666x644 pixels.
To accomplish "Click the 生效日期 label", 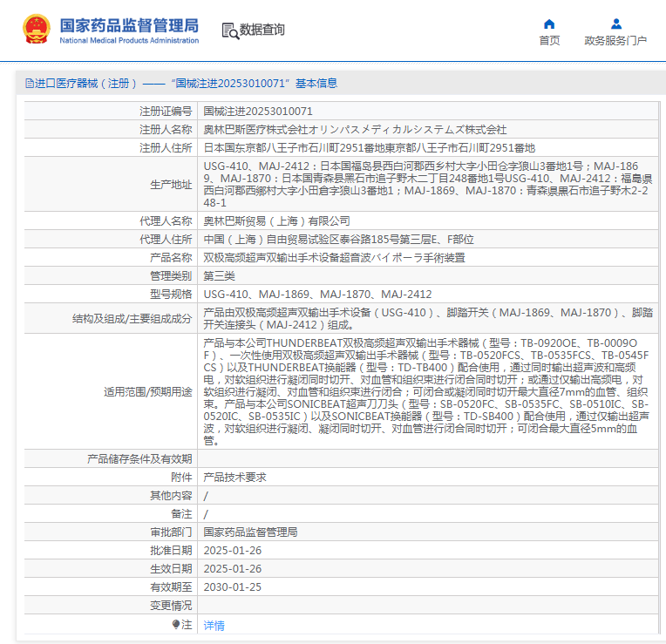I will (171, 568).
